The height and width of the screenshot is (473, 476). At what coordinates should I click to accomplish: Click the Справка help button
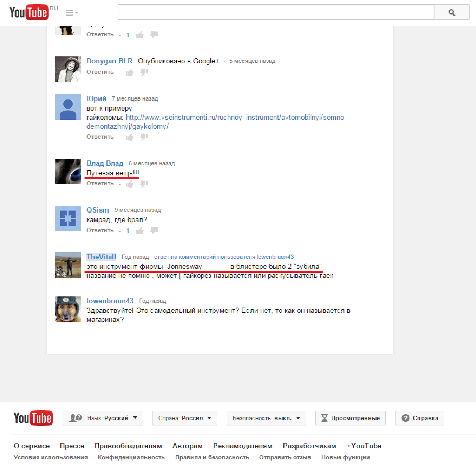(420, 418)
